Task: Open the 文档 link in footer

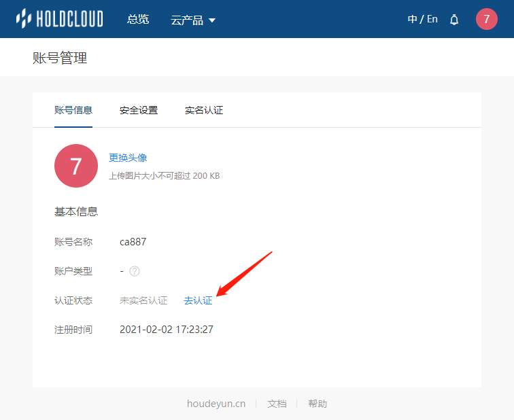Action: click(x=277, y=404)
